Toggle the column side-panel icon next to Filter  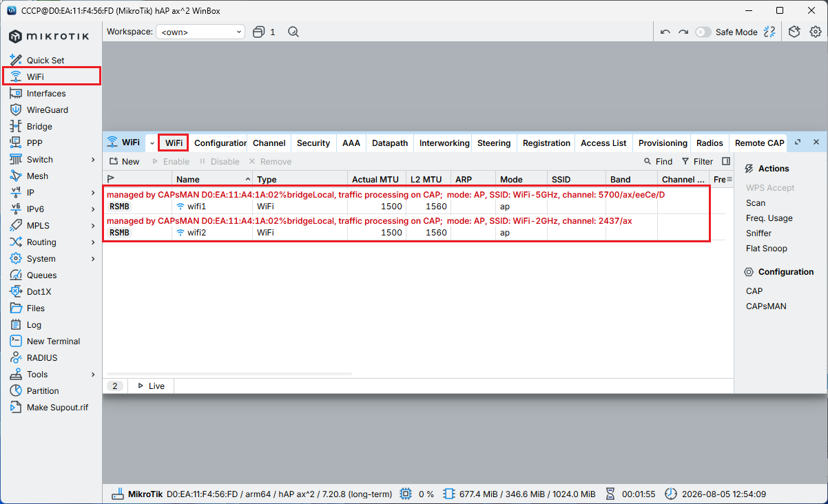point(726,161)
